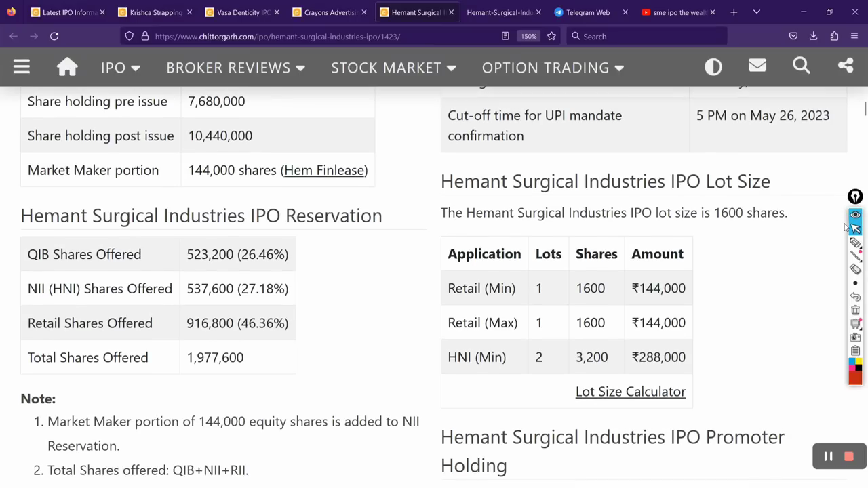Go to Chittorgarh home icon
Screen dimensions: 868x488
click(67, 66)
